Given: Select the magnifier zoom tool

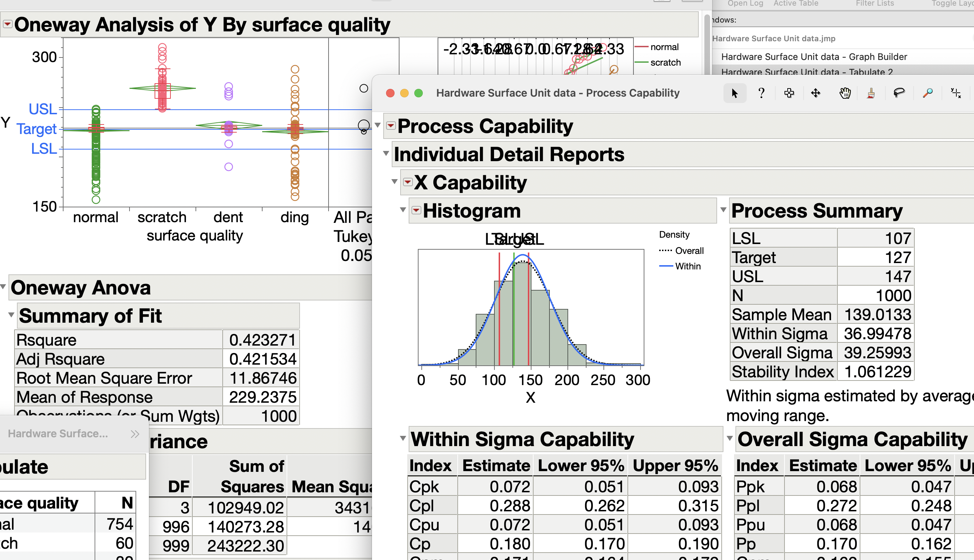Looking at the screenshot, I should (927, 93).
